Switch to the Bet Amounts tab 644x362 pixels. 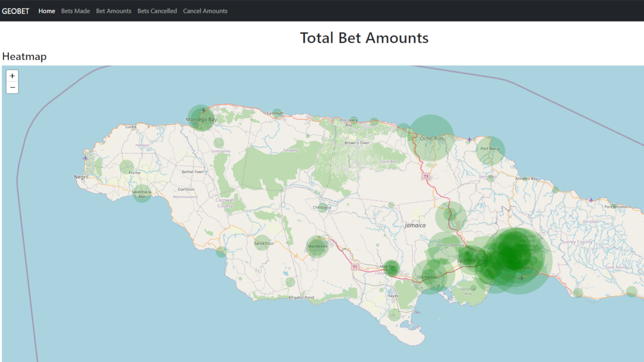click(113, 11)
